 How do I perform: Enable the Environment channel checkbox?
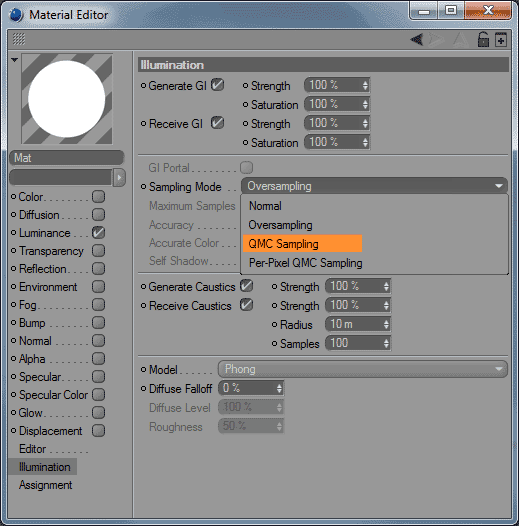[98, 287]
